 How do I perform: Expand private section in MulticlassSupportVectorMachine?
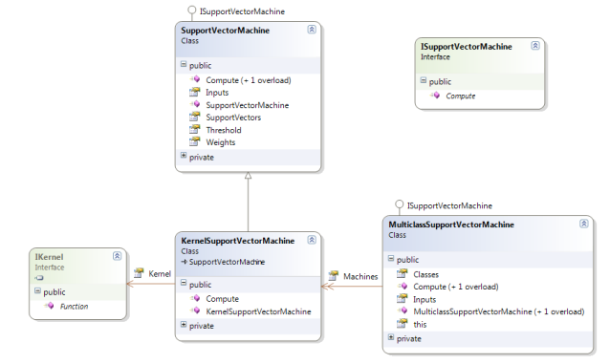pyautogui.click(x=391, y=337)
